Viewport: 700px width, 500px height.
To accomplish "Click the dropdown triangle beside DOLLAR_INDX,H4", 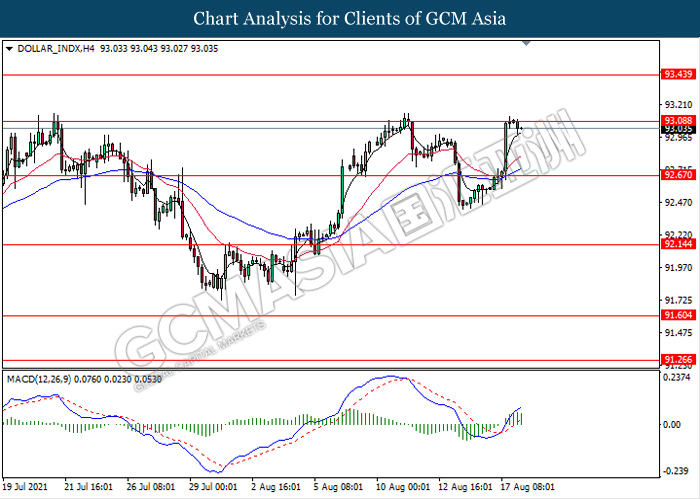I will 9,49.
